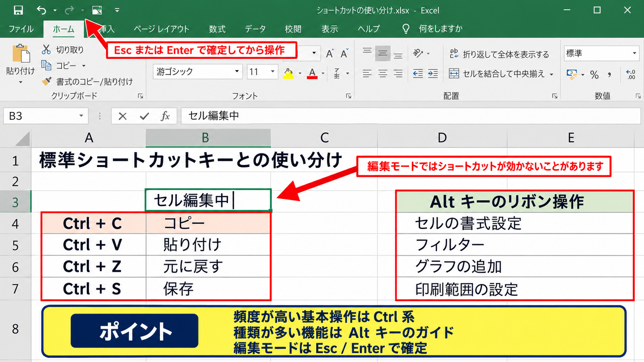Switch to the データ tab
This screenshot has width=644, height=362.
[x=255, y=29]
